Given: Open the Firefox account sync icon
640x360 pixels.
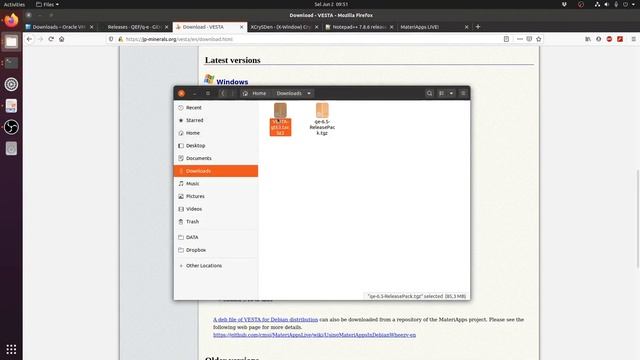Looking at the screenshot, I should point(598,39).
